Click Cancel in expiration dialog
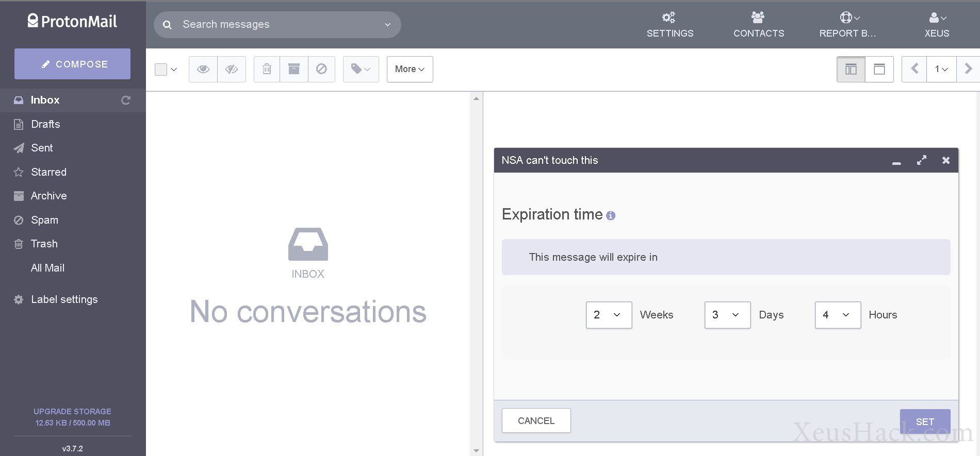This screenshot has height=456, width=980. tap(536, 420)
